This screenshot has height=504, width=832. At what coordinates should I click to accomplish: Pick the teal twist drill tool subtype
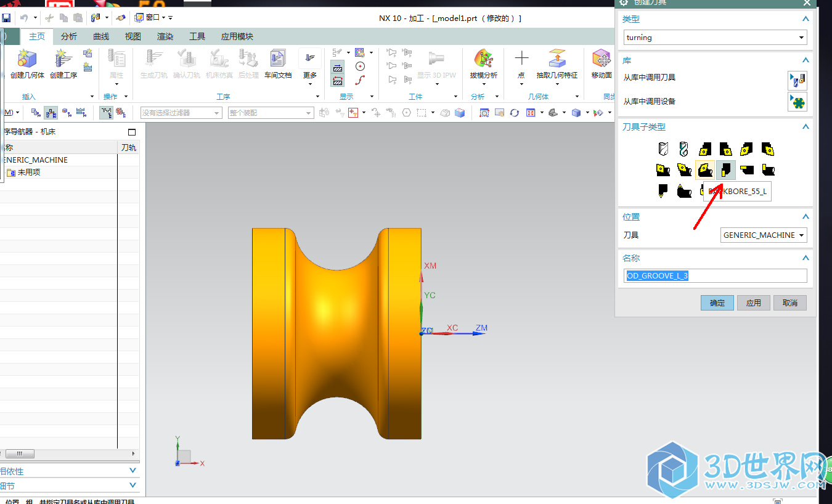click(x=683, y=148)
